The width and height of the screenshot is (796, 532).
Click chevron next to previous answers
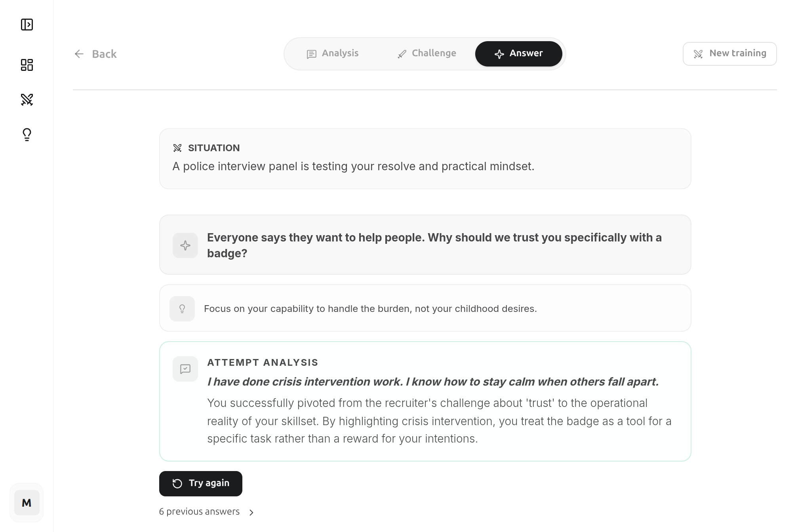click(251, 513)
